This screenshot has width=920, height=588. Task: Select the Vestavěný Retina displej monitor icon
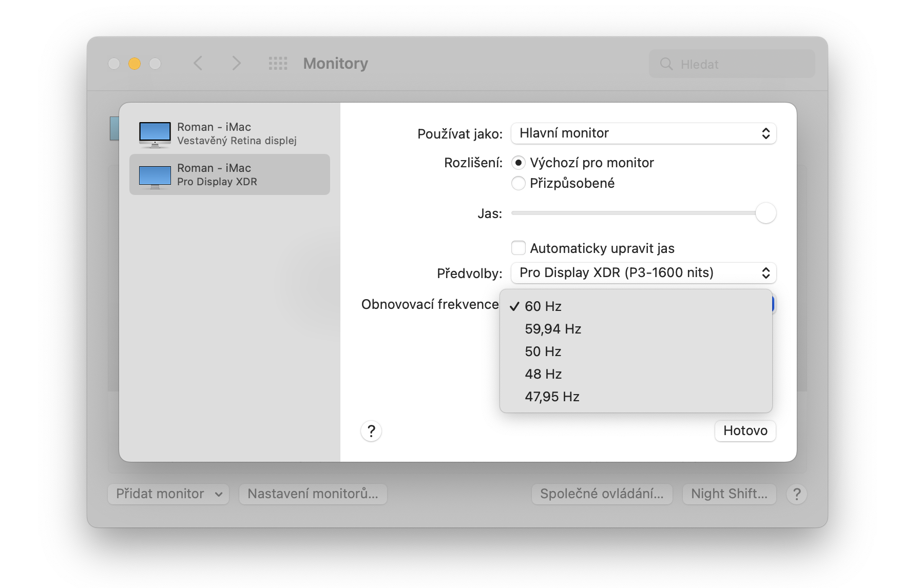155,134
